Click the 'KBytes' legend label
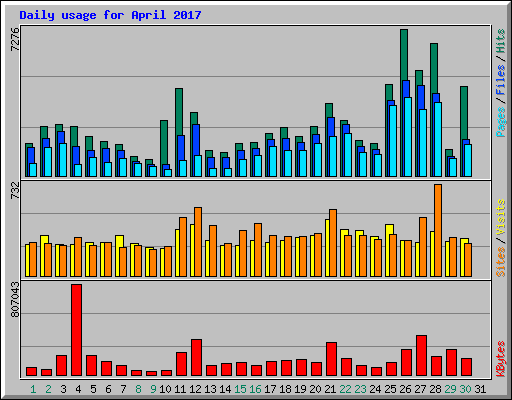This screenshot has width=512, height=400. (501, 359)
